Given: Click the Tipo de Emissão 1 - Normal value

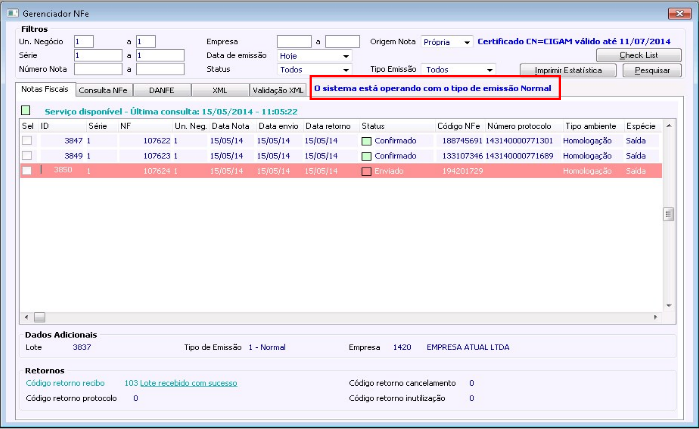Looking at the screenshot, I should click(x=267, y=347).
